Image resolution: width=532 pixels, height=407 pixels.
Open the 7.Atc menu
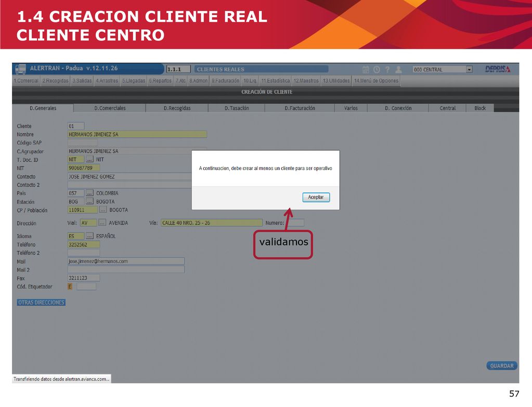point(180,81)
